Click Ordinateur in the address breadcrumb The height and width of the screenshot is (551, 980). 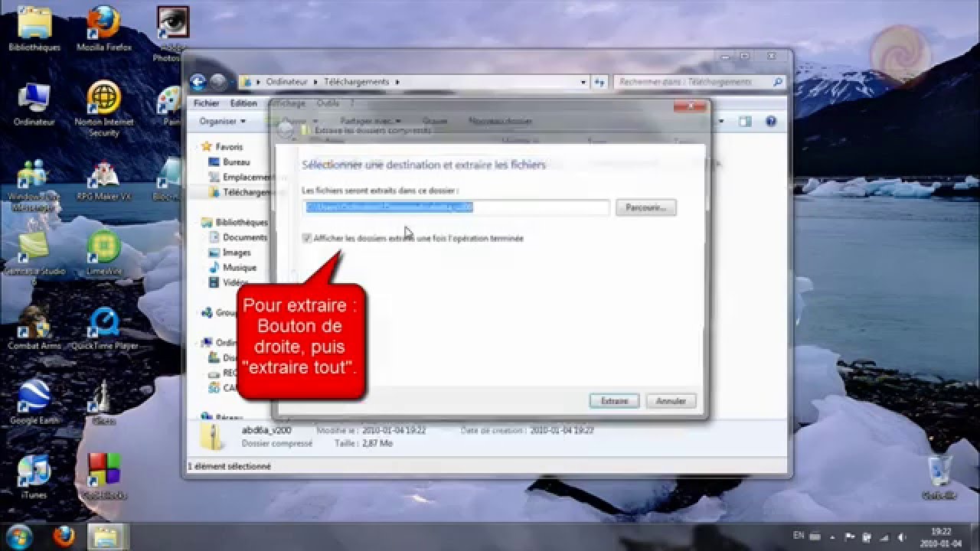(287, 82)
